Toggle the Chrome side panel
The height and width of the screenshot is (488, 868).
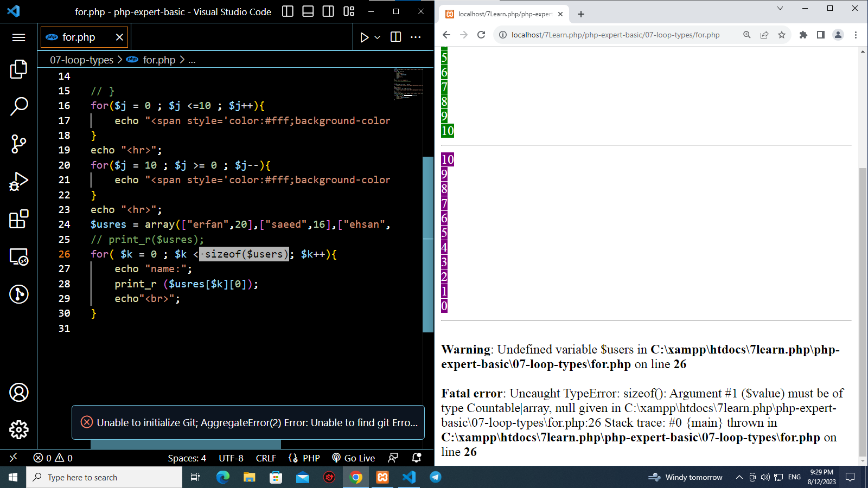[821, 35]
